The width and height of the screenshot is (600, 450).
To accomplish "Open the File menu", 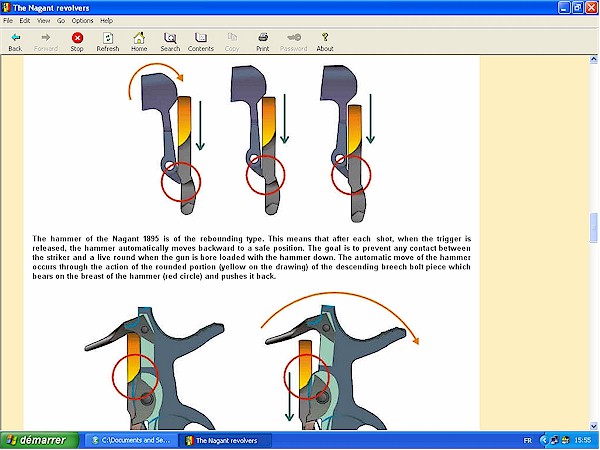I will 8,21.
